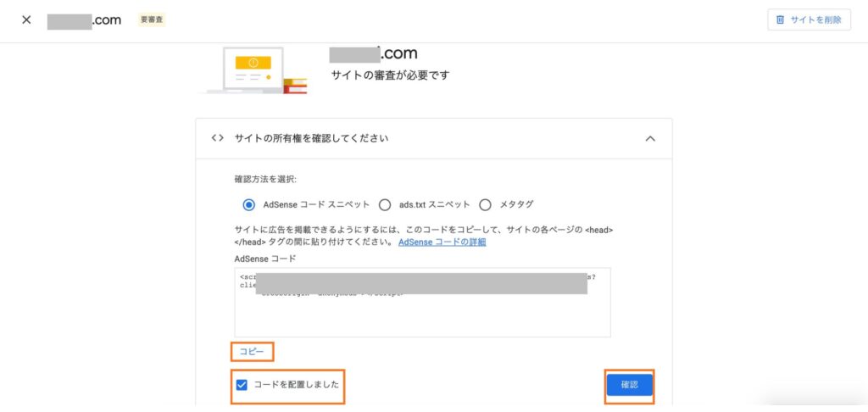
Task: Click inside the AdSense code text box
Action: tap(422, 315)
